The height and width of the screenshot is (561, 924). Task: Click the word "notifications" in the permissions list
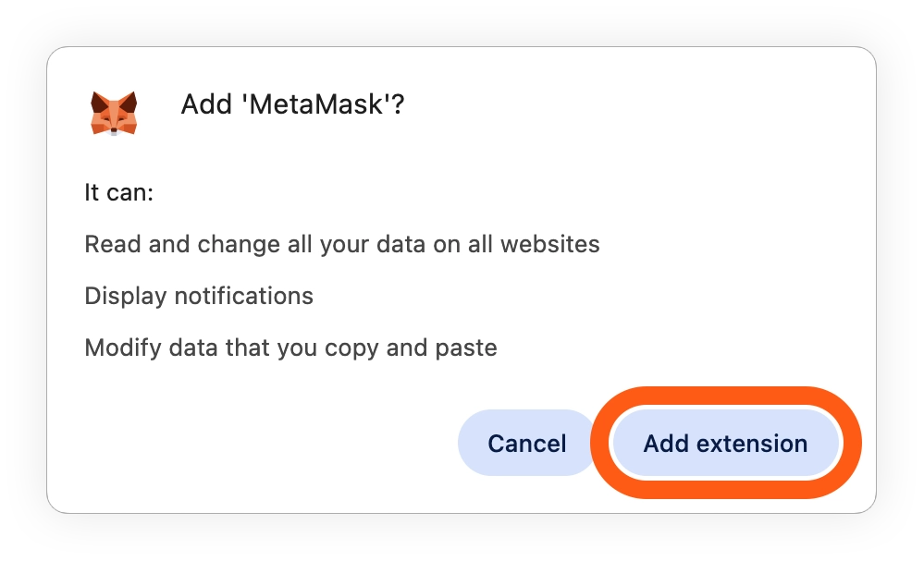coord(244,296)
